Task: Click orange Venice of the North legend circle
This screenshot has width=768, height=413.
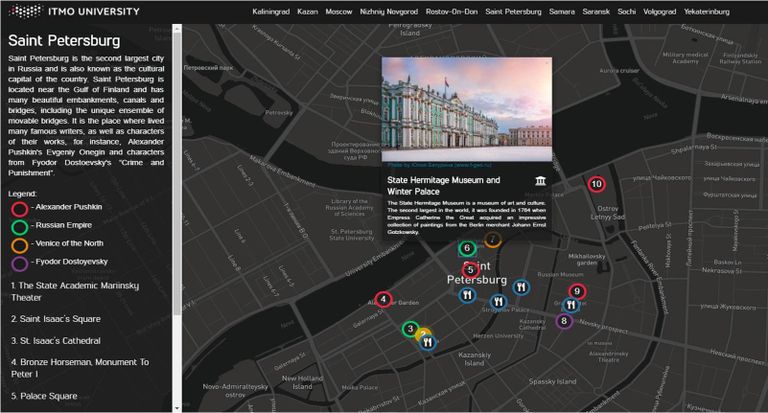Action: (x=20, y=245)
